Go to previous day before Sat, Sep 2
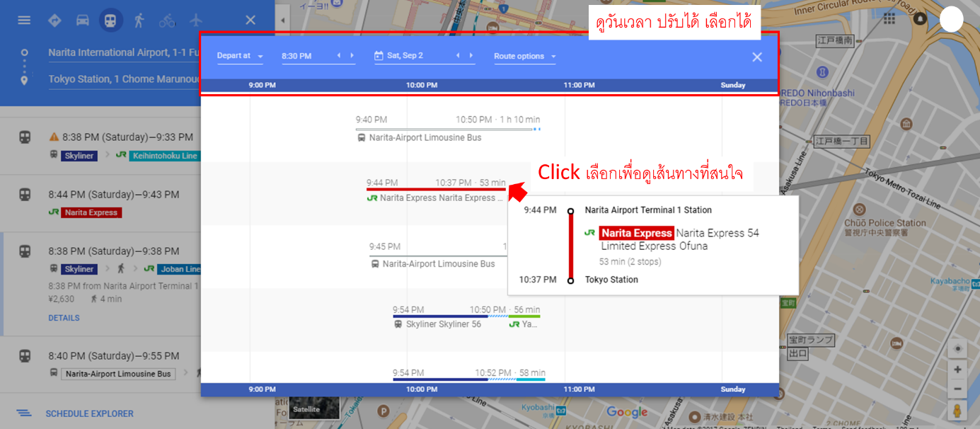 click(x=458, y=55)
